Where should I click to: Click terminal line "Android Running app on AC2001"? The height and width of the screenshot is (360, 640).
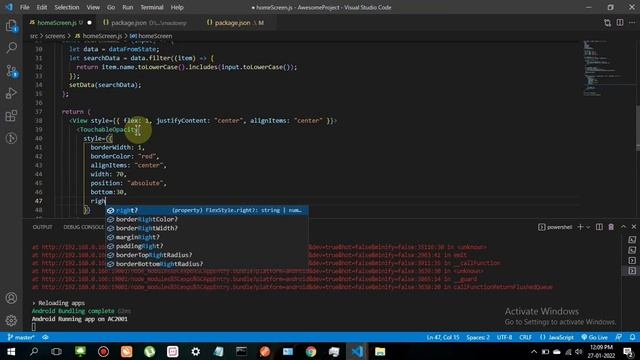point(80,319)
